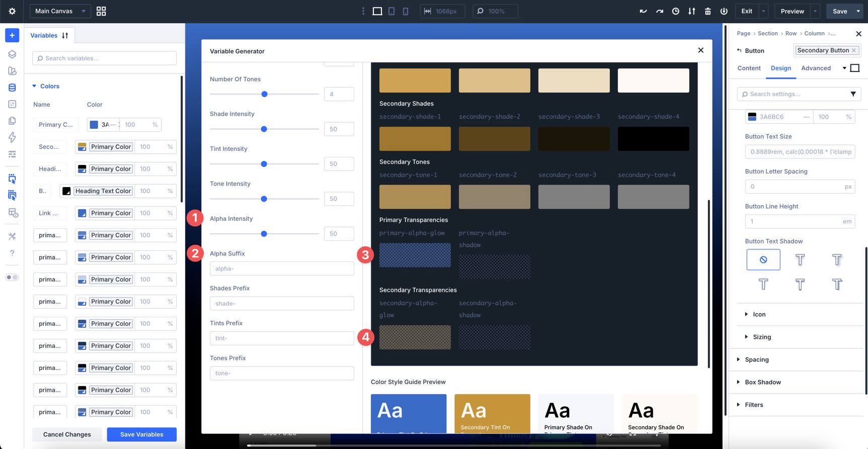Image resolution: width=868 pixels, height=449 pixels.
Task: Click the power icon in top toolbar
Action: 724,11
